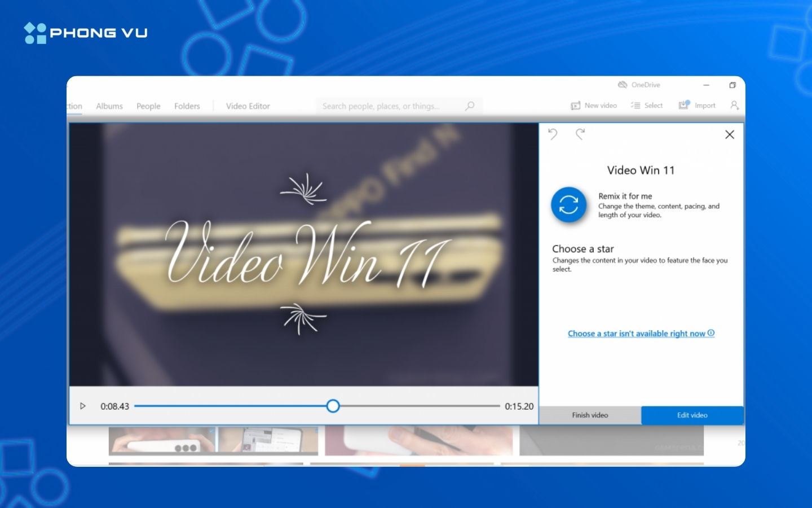
Task: Open the People tab
Action: [148, 106]
